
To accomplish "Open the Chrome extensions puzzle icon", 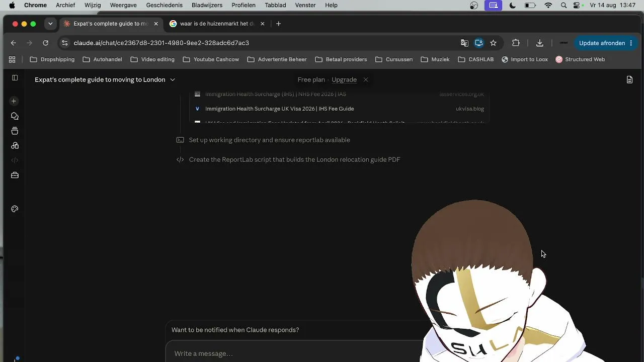I will coord(516,43).
